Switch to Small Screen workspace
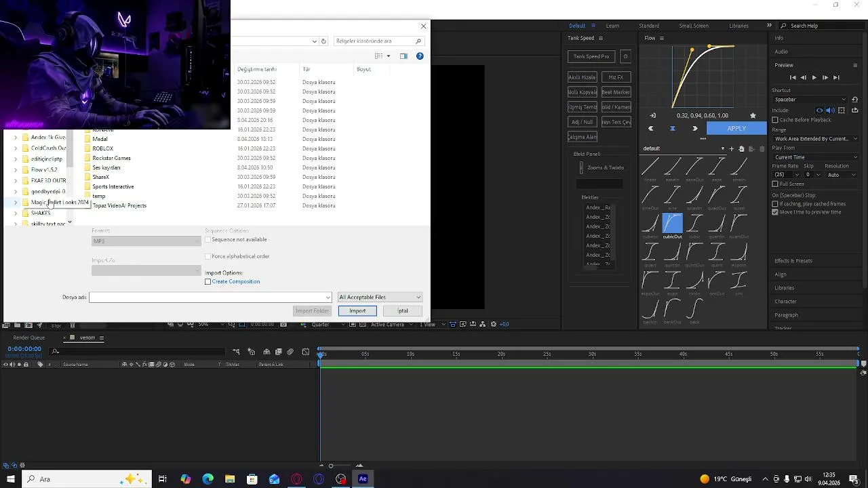The width and height of the screenshot is (868, 488). click(x=694, y=26)
